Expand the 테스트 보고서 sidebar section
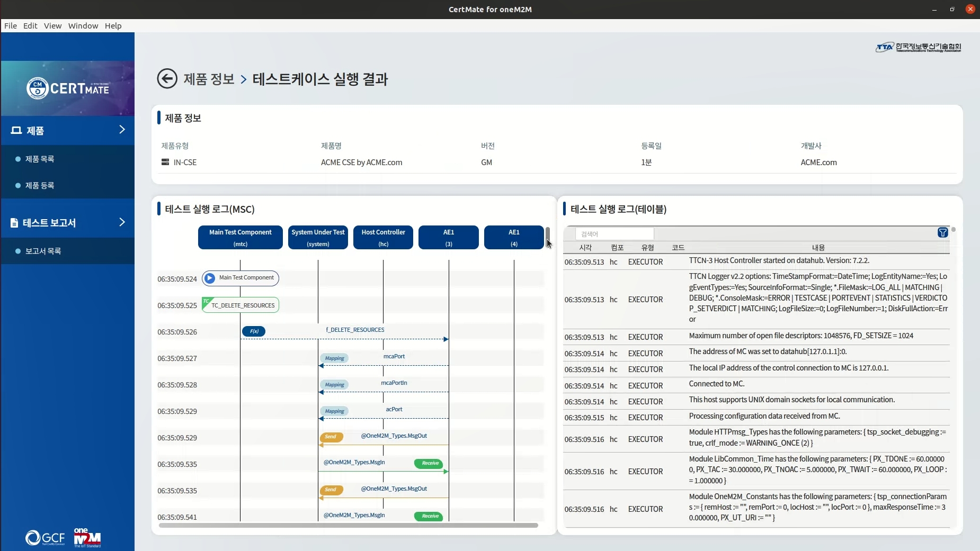This screenshot has height=551, width=980. (121, 222)
